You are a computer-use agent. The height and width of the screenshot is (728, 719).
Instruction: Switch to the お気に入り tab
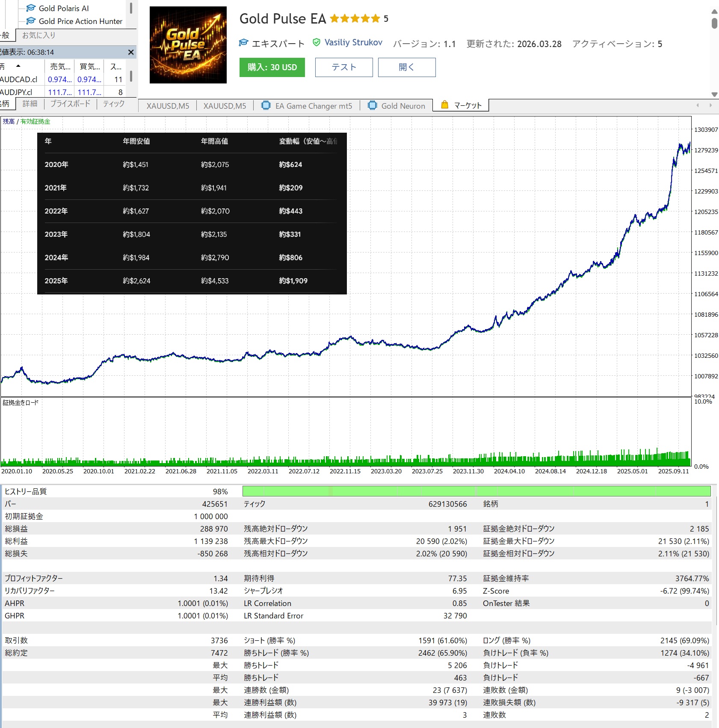point(38,35)
